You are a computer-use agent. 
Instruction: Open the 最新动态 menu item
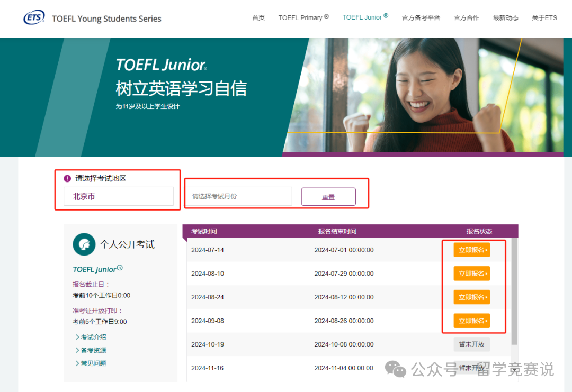click(506, 17)
